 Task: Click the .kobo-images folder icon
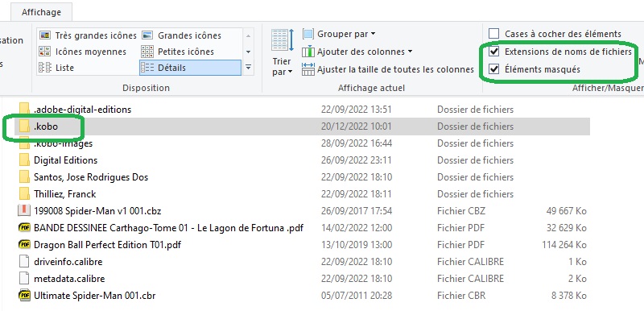pyautogui.click(x=24, y=143)
